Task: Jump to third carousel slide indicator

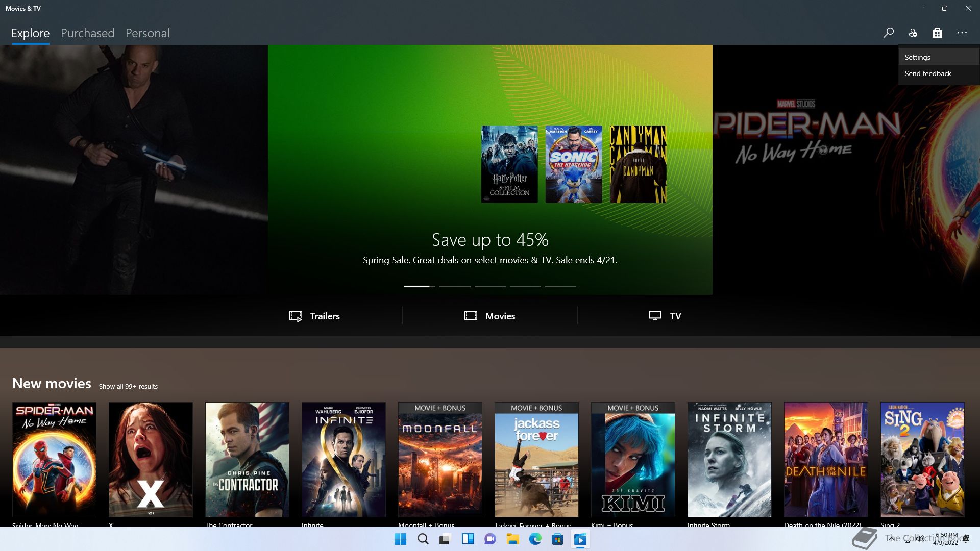Action: 490,286
